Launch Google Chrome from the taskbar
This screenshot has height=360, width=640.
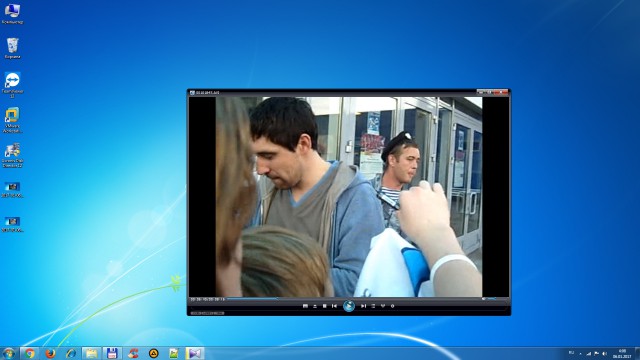coord(29,353)
